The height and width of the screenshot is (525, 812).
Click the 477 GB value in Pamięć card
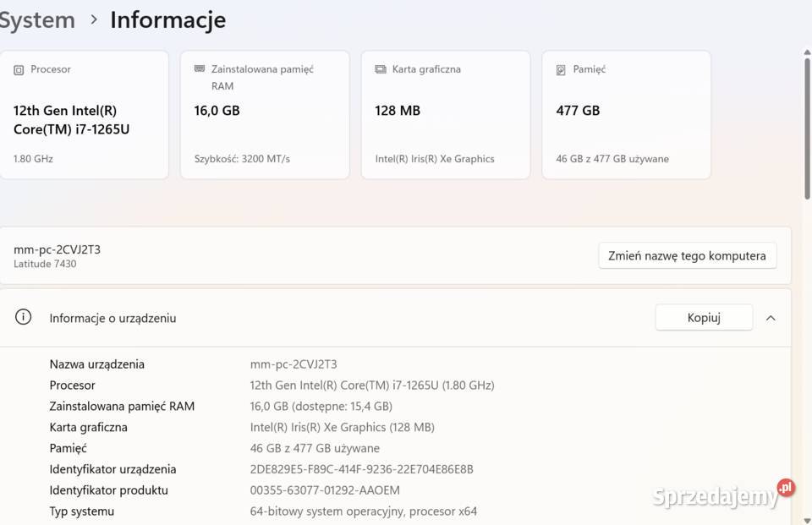tap(578, 111)
